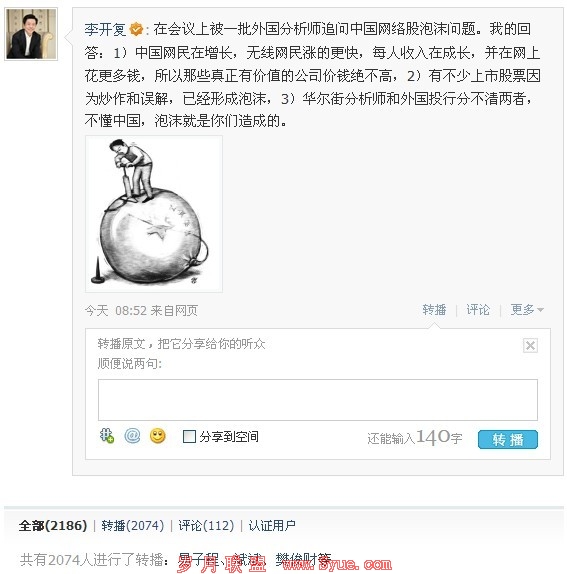Expand the 更多 dropdown menu
The height and width of the screenshot is (574, 567).
click(x=527, y=310)
